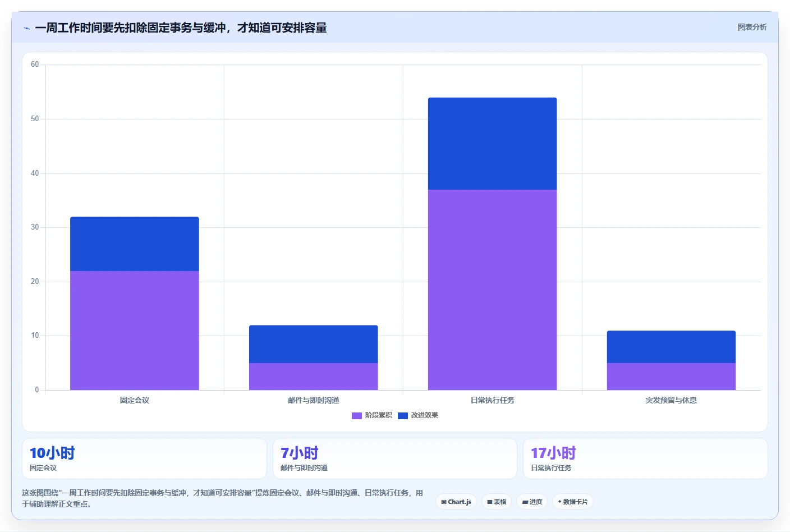The width and height of the screenshot is (790, 532).
Task: Click the lightning icon beside the chart title
Action: pos(26,28)
